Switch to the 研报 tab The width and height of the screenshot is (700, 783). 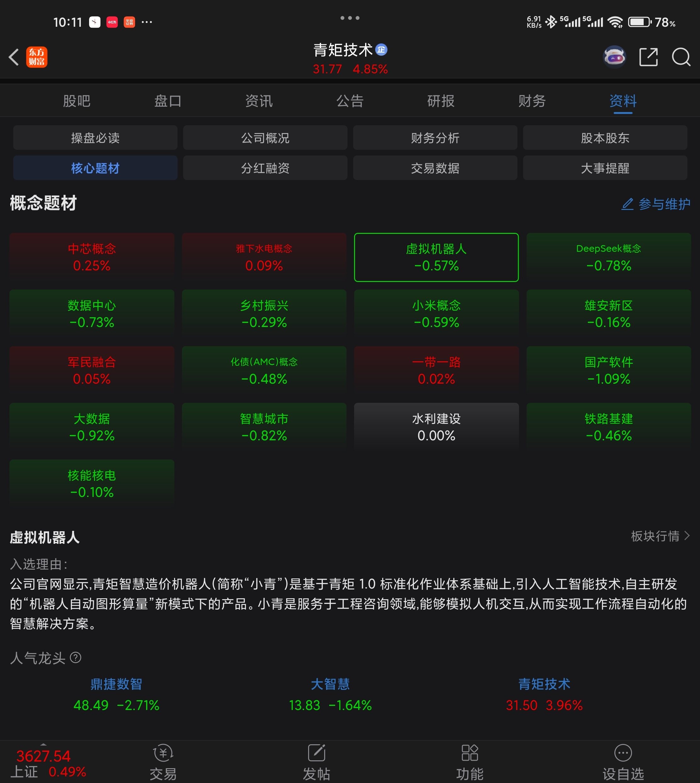pos(441,101)
